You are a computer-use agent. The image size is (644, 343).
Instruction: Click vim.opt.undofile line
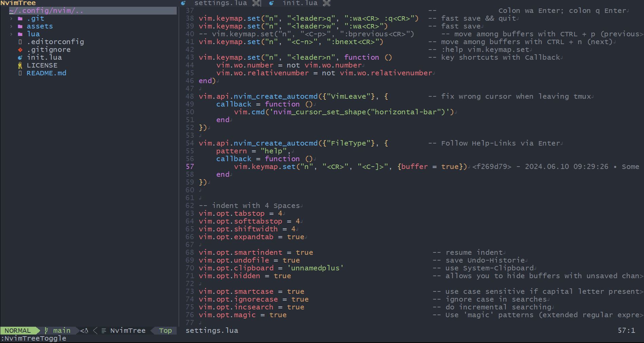[x=249, y=260]
